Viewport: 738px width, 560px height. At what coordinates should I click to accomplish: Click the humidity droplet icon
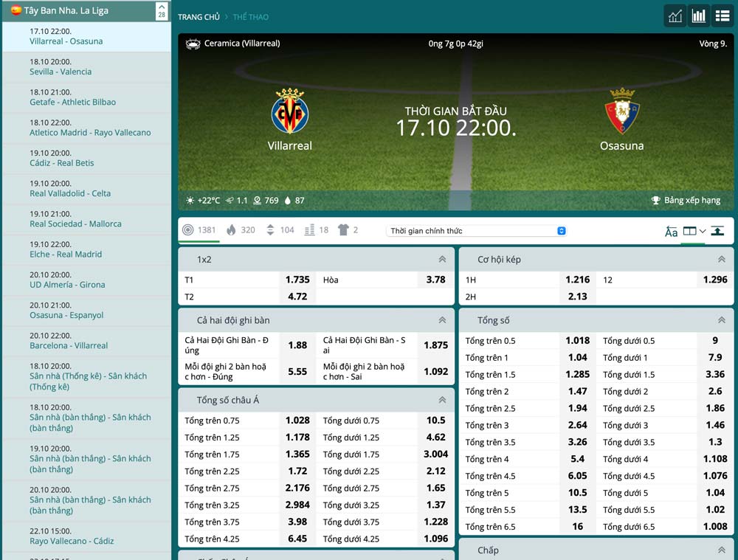tap(288, 201)
